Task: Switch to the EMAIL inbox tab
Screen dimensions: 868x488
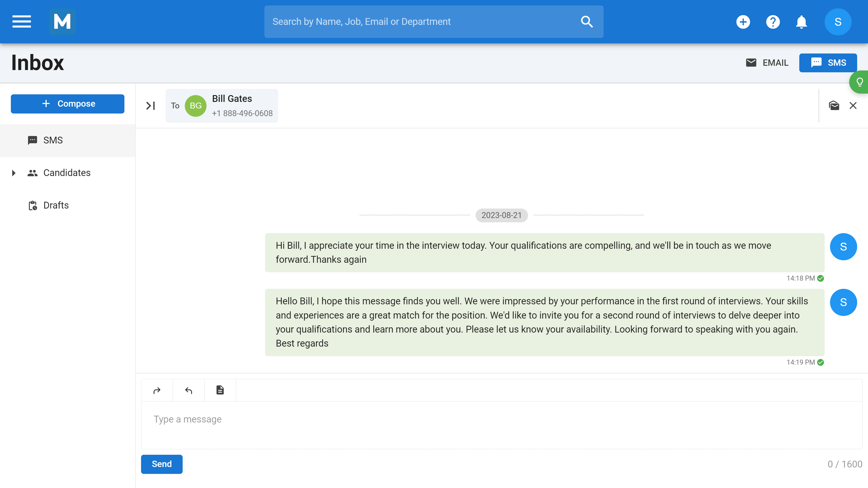Action: tap(767, 63)
